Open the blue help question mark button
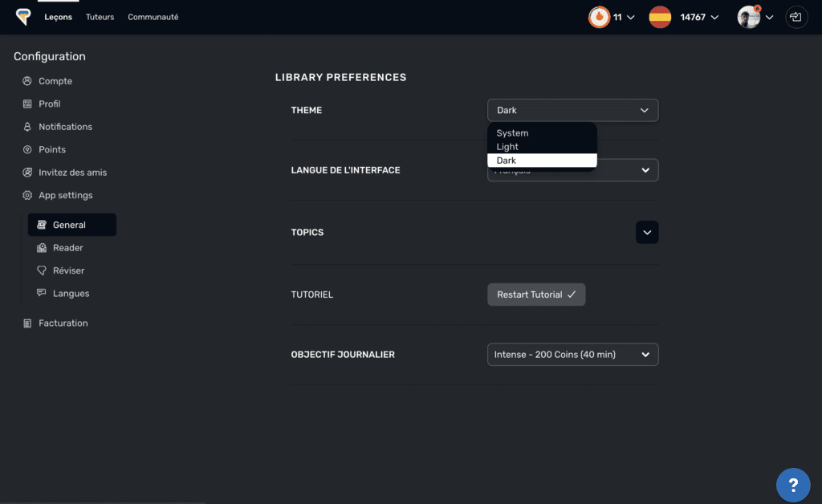Screen dimensions: 822x504 [792, 485]
